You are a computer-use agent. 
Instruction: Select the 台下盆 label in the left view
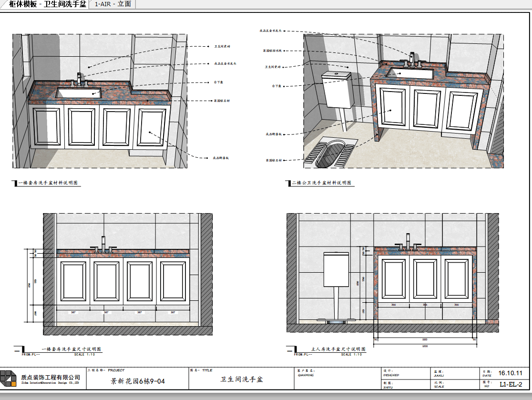click(218, 82)
